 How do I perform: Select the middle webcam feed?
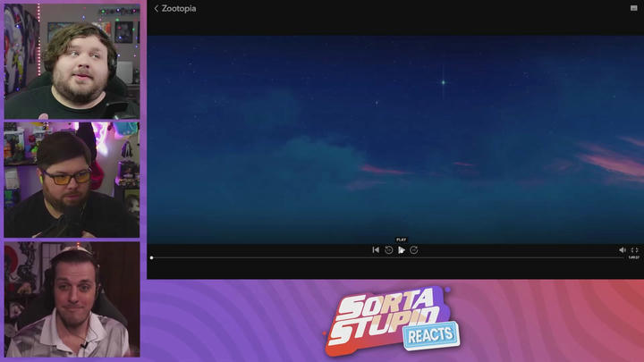[x=72, y=180]
